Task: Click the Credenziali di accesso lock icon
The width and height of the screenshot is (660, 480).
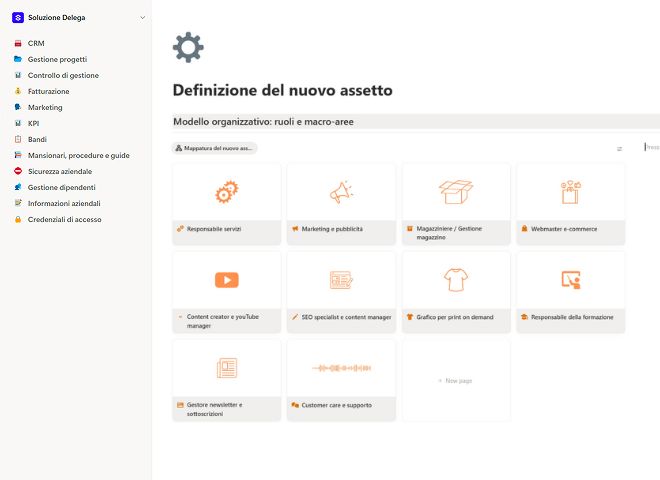Action: tap(18, 219)
